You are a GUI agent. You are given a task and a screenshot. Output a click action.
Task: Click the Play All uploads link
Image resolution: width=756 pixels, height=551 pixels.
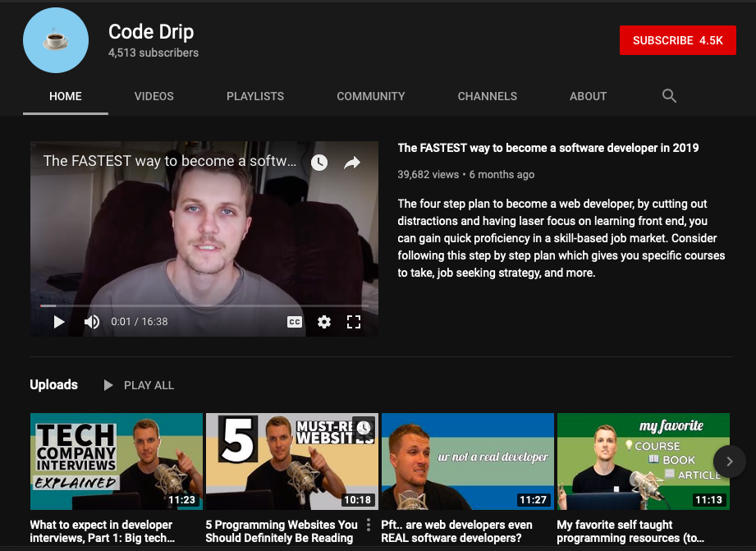click(x=149, y=385)
